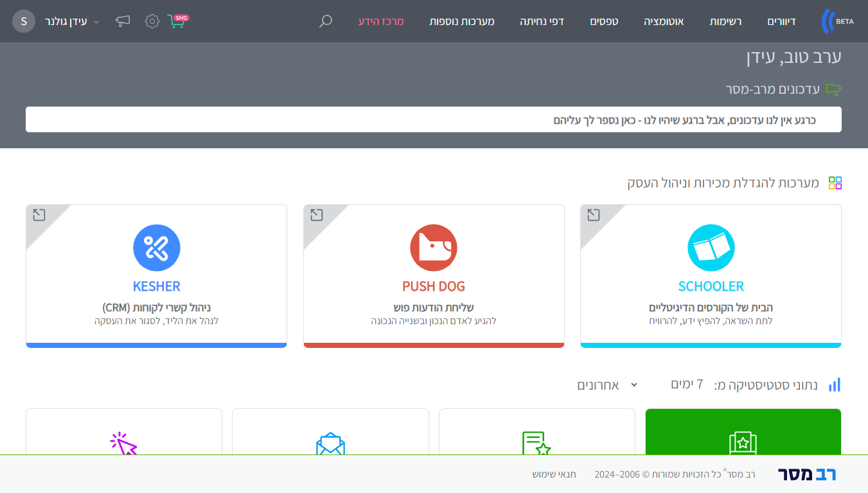
Task: Click the PUSH DOG dog icon
Action: coord(434,248)
